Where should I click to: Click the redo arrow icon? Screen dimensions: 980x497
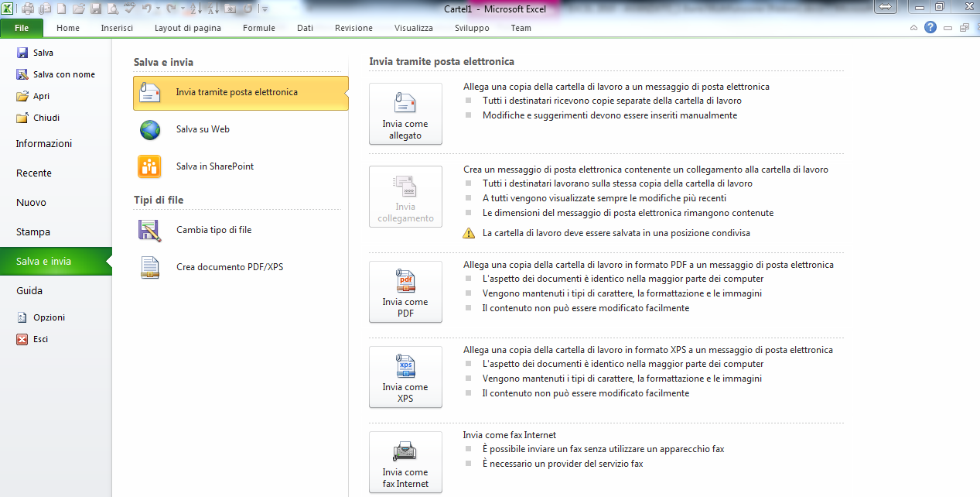point(171,9)
